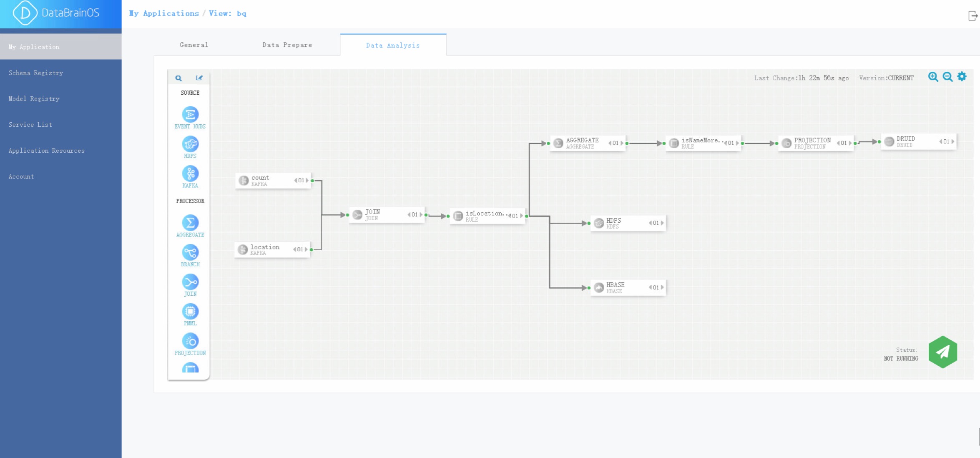This screenshot has height=458, width=980.
Task: Decrease parallelism on the count Kafka node
Action: click(x=296, y=181)
